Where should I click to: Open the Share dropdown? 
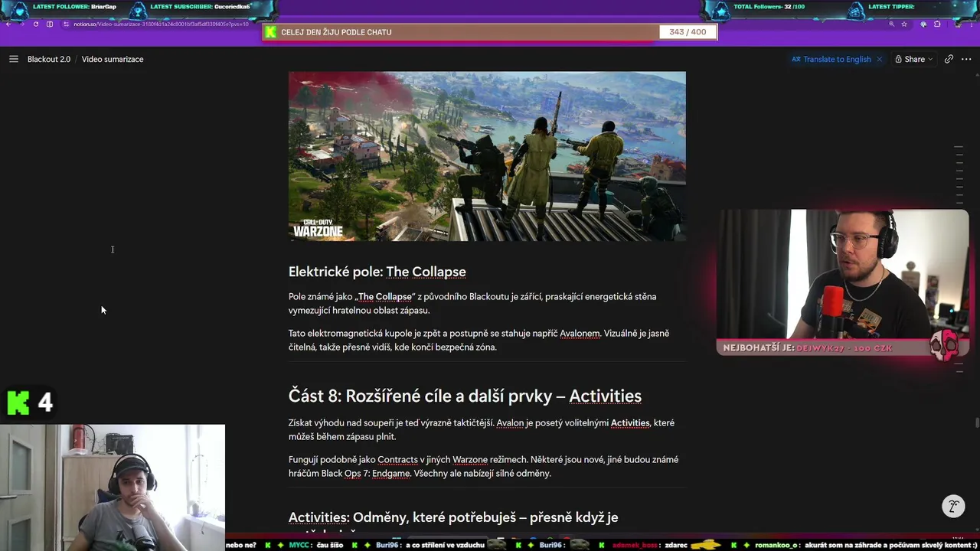[x=914, y=59]
